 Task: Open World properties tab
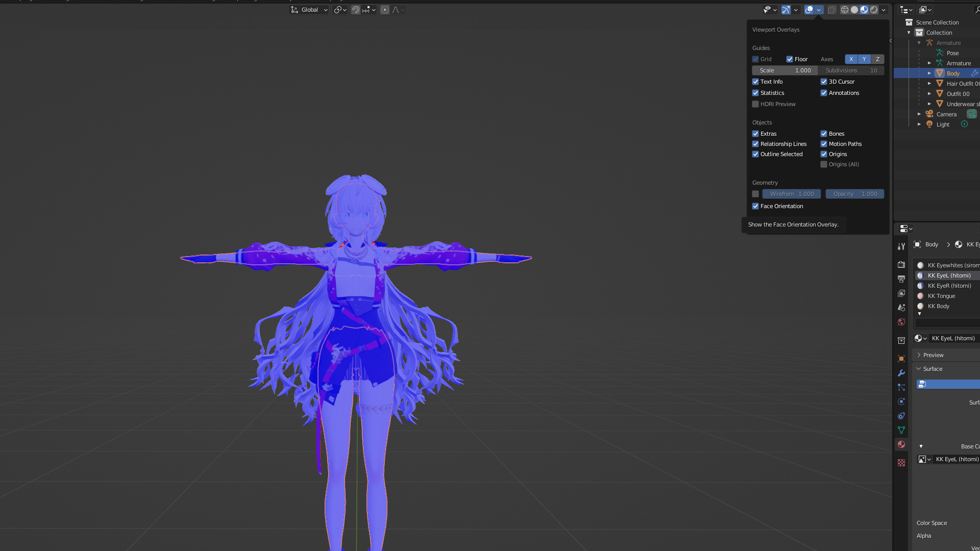tap(901, 322)
